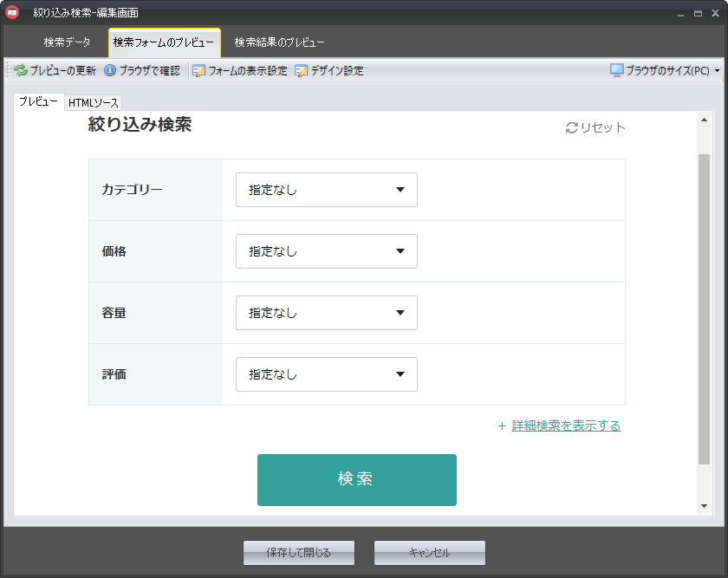Open the 容量 dropdown list
728x578 pixels.
326,313
